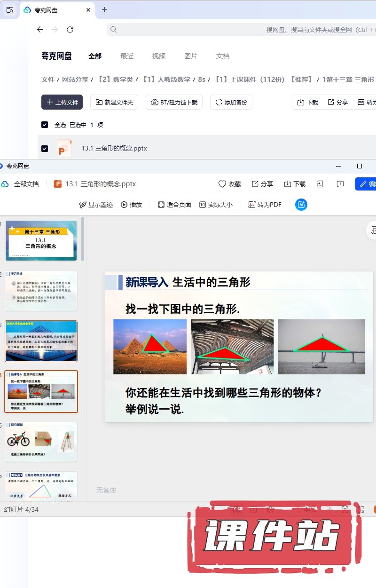Viewport: 376px width, 588px height.
Task: Click the 分享 share icon in viewer header
Action: pyautogui.click(x=262, y=184)
